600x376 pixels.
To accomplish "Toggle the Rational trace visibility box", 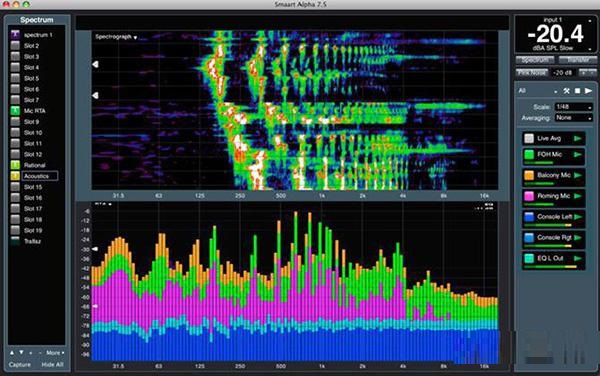I will tap(15, 165).
